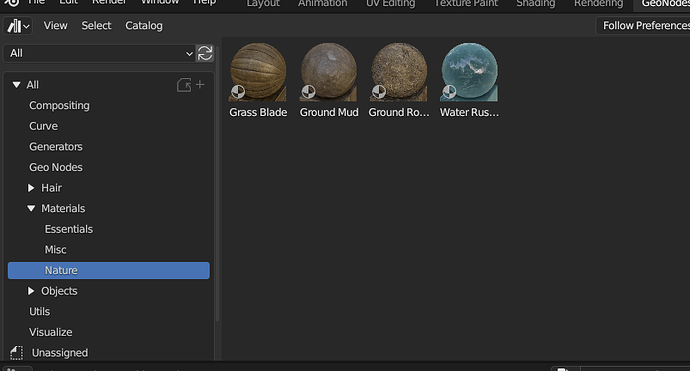
Task: Switch to the Texture Paint workspace tab
Action: (x=466, y=4)
